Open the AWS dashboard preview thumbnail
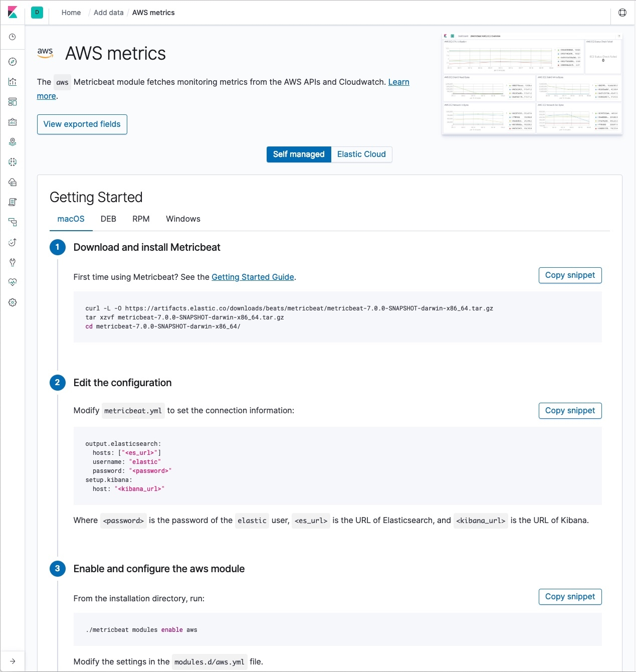The height and width of the screenshot is (672, 636). pyautogui.click(x=532, y=84)
